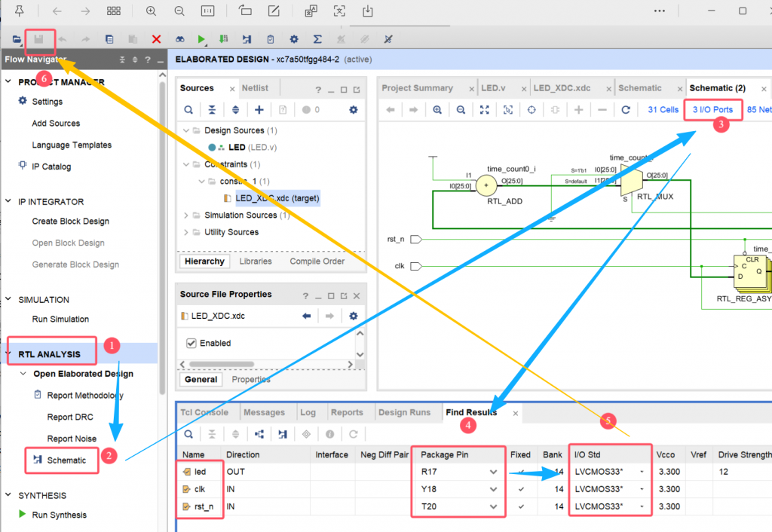
Task: Toggle Fixed checkbox for clk port
Action: (522, 489)
